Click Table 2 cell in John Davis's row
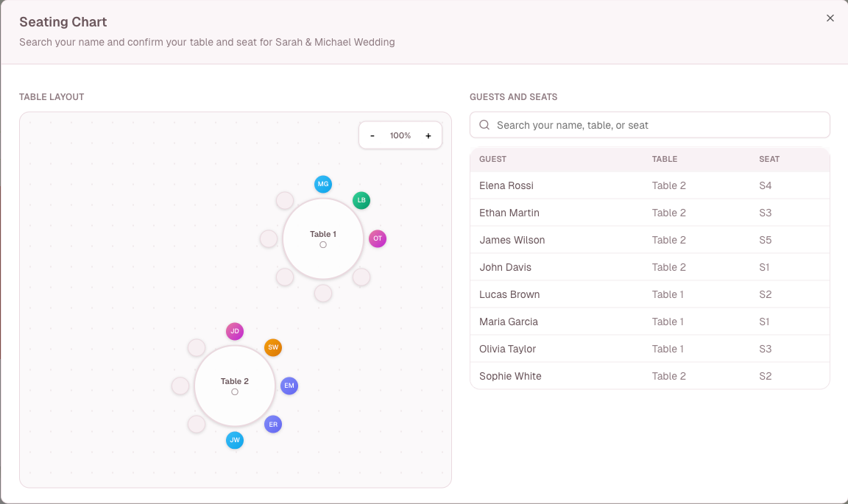Image resolution: width=848 pixels, height=504 pixels. (668, 267)
